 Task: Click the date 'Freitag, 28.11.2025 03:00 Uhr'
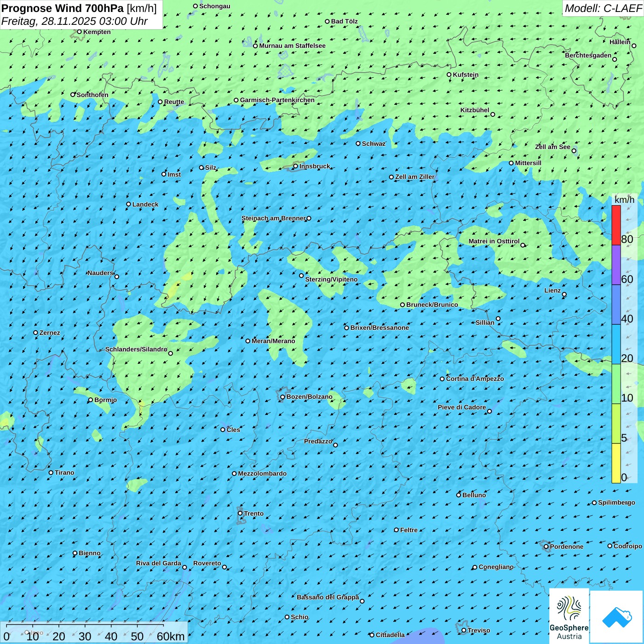75,21
